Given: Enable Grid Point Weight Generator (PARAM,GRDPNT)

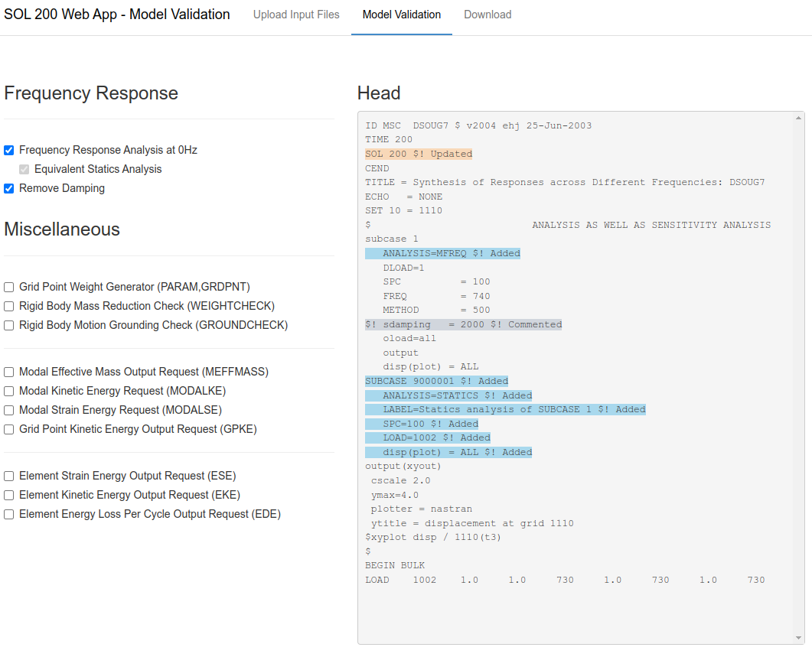Looking at the screenshot, I should pos(9,288).
